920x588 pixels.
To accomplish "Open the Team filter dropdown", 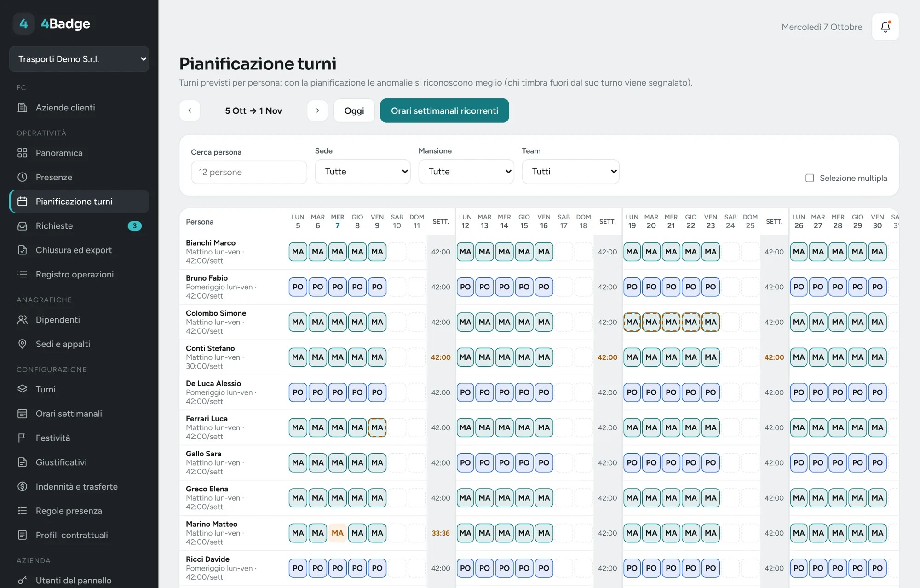I will point(570,172).
